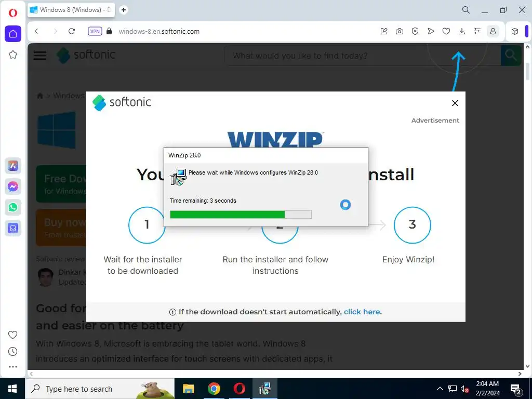532x399 pixels.
Task: Open the notification center icon
Action: 516,389
